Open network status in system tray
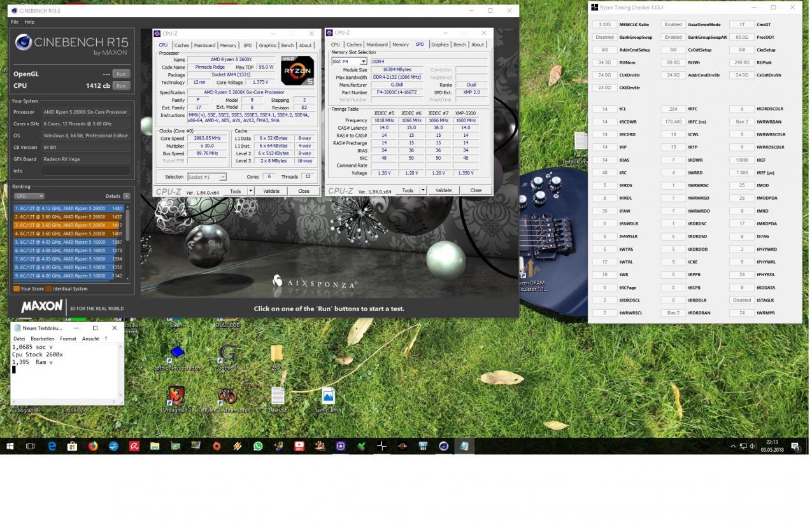 click(743, 446)
